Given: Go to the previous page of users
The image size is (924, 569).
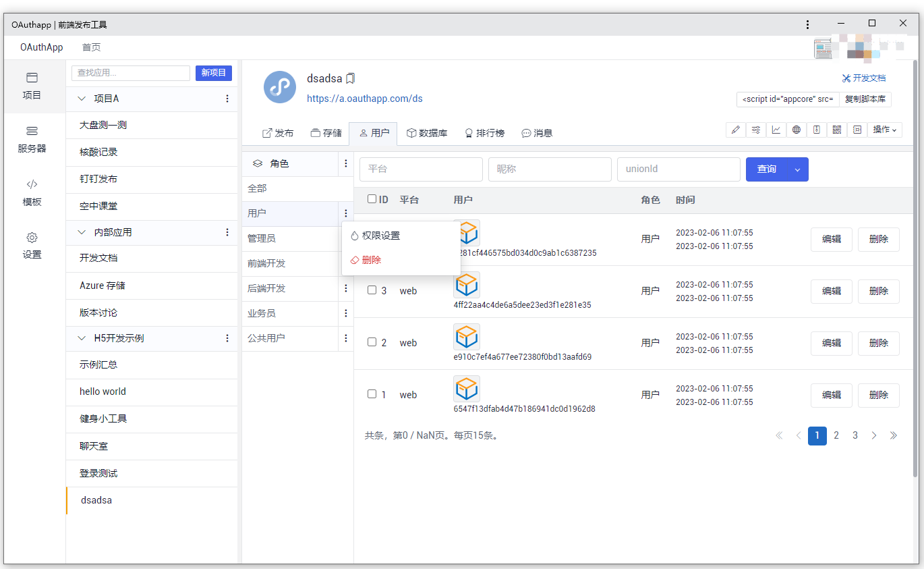Looking at the screenshot, I should 799,435.
